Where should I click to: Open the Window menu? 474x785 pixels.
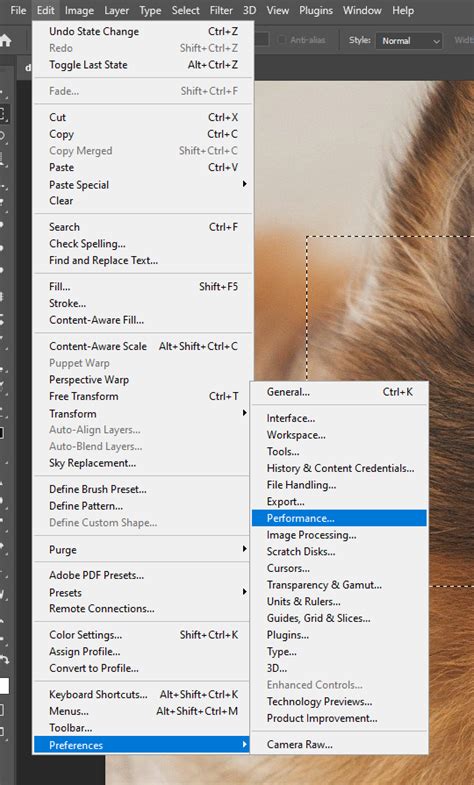(x=362, y=10)
